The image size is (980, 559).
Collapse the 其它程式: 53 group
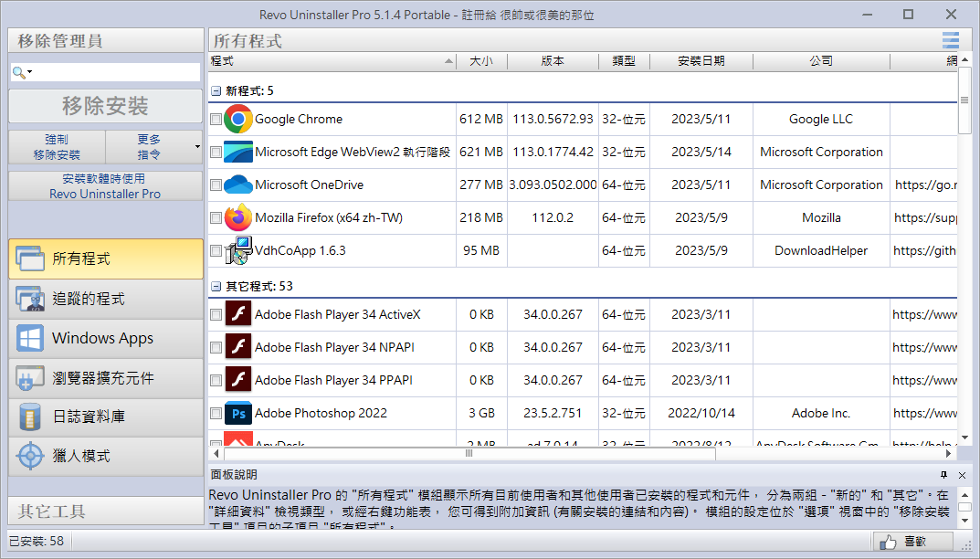216,287
